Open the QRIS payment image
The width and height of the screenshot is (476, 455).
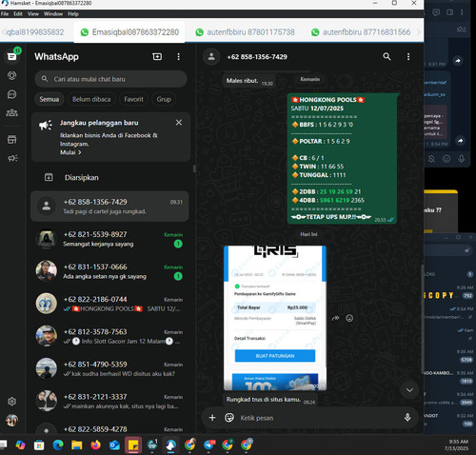click(275, 318)
